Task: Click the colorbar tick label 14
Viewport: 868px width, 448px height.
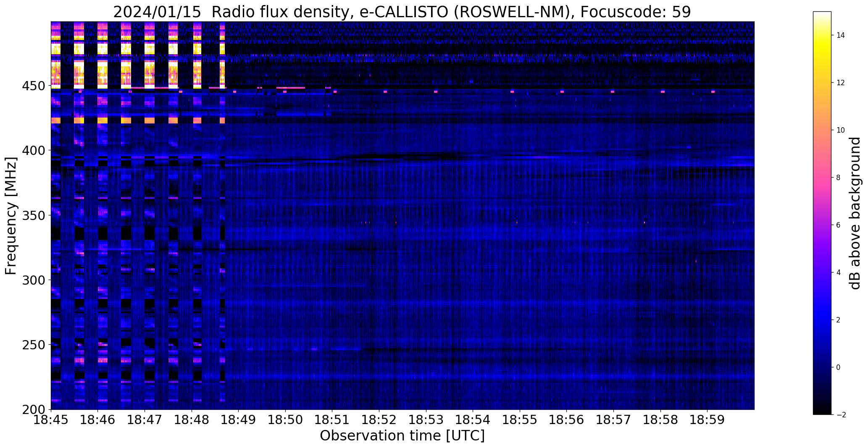Action: [x=841, y=35]
